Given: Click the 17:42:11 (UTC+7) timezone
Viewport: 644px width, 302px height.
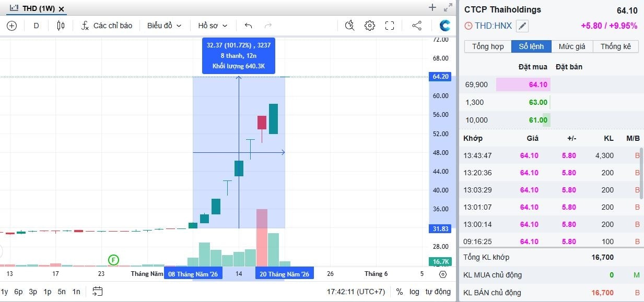Looking at the screenshot, I should (357, 292).
